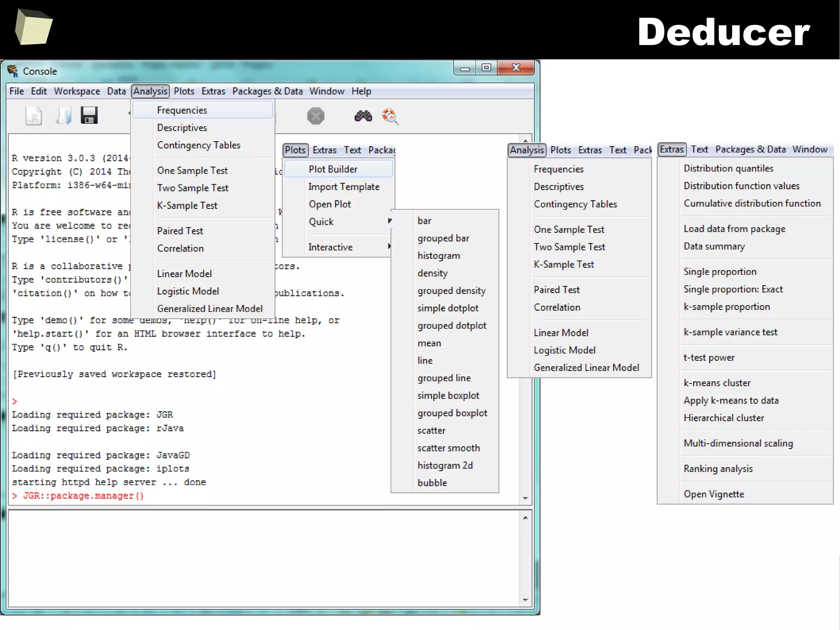Open the Analysis menu in Console menubar
The image size is (840, 630).
(151, 91)
